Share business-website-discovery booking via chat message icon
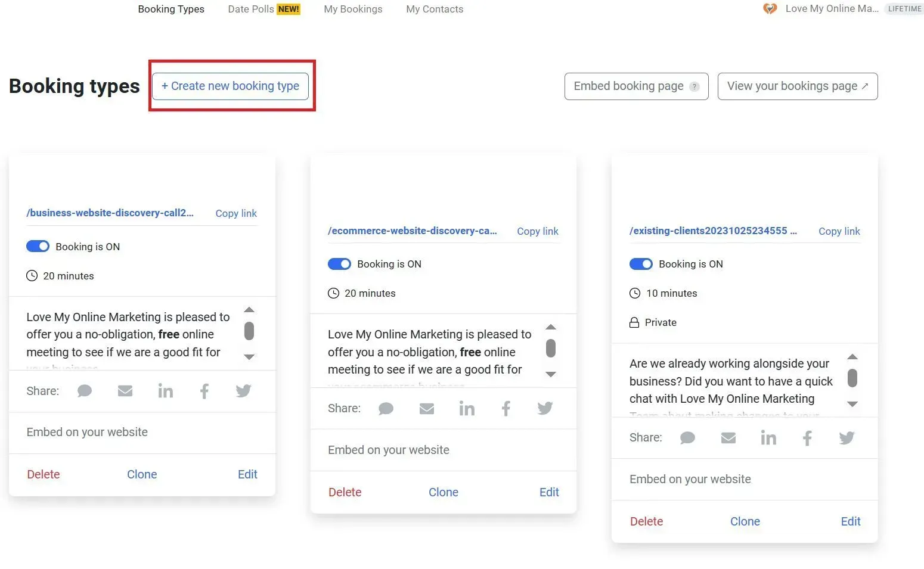Viewport: 924px width, 569px height. click(x=85, y=391)
